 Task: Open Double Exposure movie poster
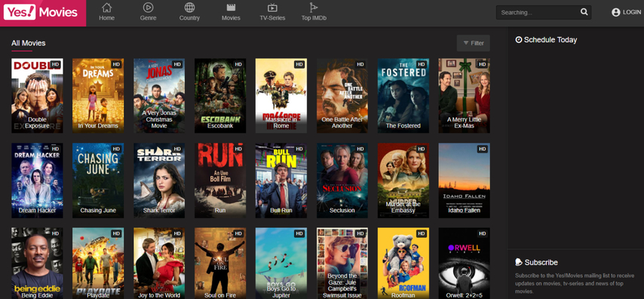coord(37,95)
